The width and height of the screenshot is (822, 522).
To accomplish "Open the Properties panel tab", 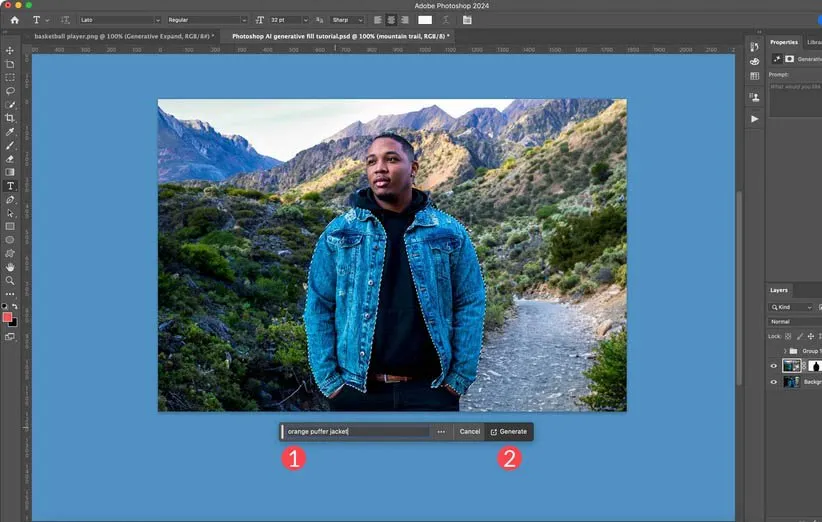I will [x=783, y=42].
